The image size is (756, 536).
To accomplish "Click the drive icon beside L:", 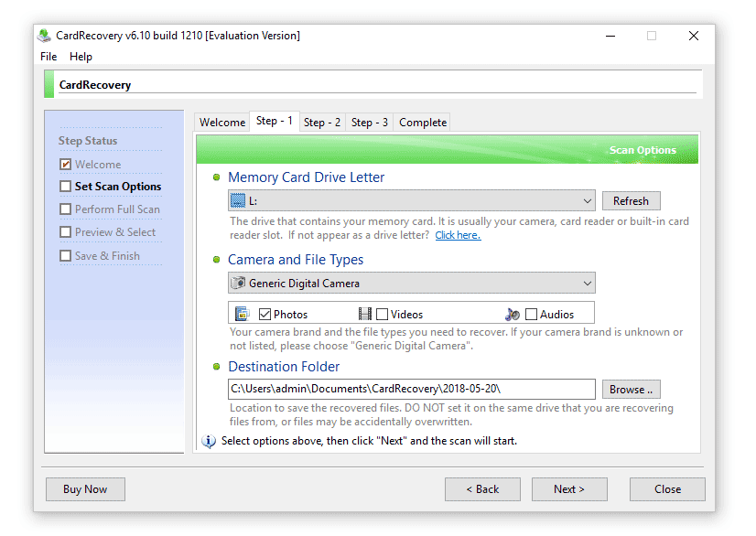I will click(238, 200).
